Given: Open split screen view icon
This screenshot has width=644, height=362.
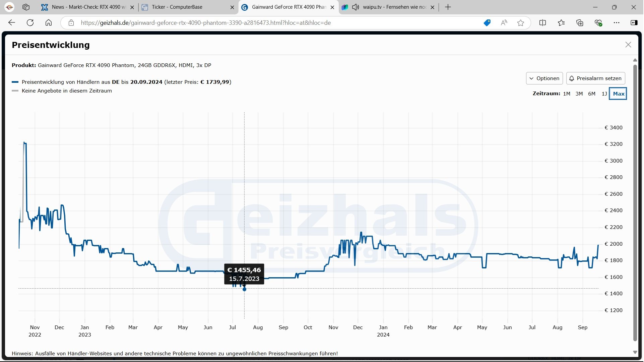Looking at the screenshot, I should point(542,23).
